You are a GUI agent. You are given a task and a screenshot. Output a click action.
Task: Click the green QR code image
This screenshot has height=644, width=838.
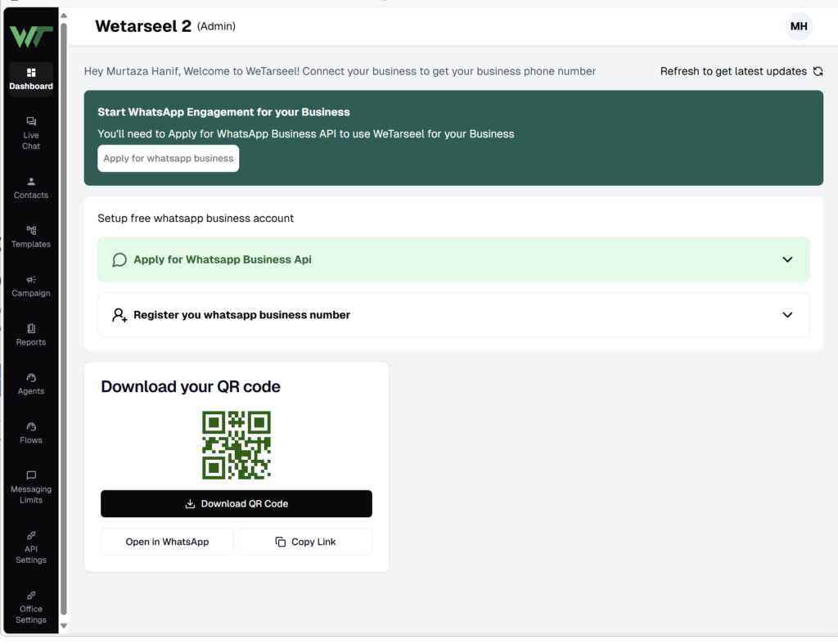(x=237, y=444)
